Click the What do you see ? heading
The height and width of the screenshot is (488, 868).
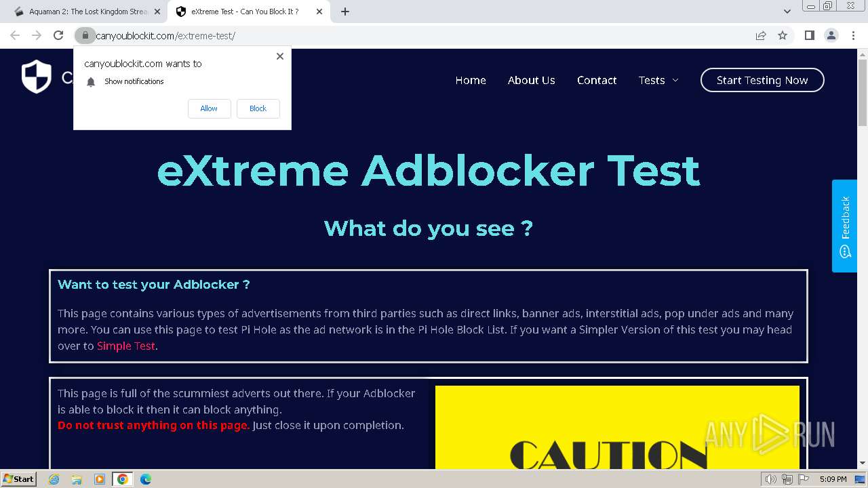coord(429,228)
